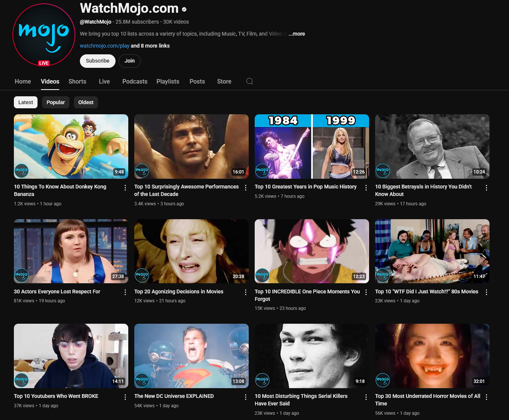Play the 32:01 horror movies thumbnail
Screen dimensions: 509x420
[x=432, y=356]
